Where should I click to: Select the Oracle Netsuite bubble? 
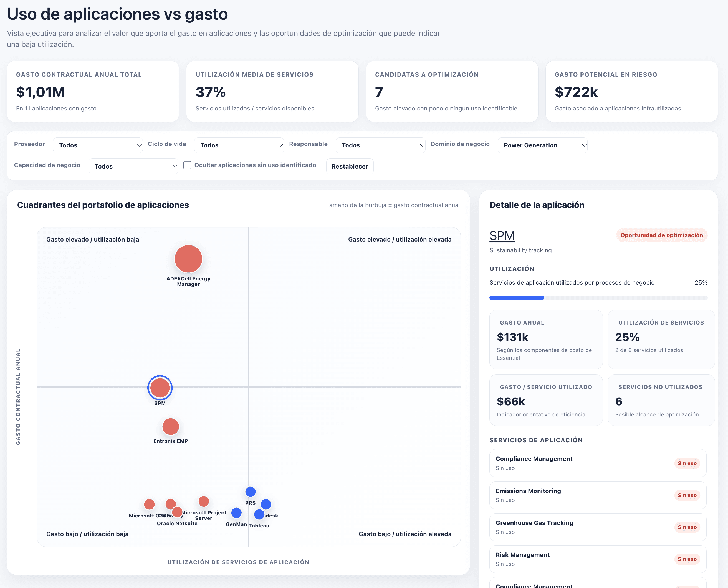pyautogui.click(x=177, y=512)
